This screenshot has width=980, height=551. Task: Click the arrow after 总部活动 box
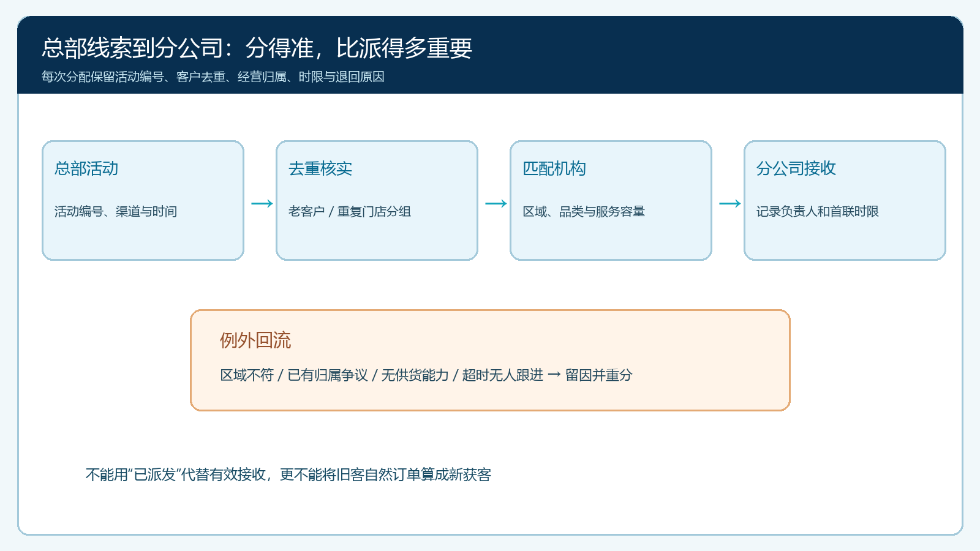point(262,203)
